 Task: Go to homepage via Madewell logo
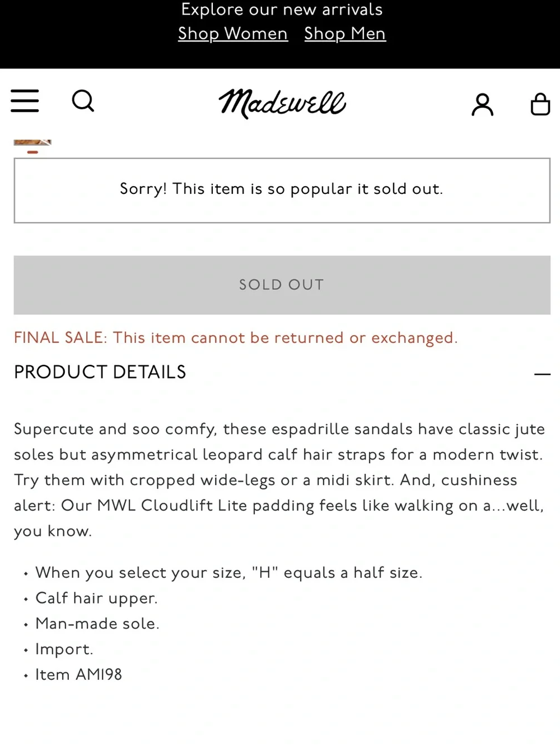click(282, 104)
